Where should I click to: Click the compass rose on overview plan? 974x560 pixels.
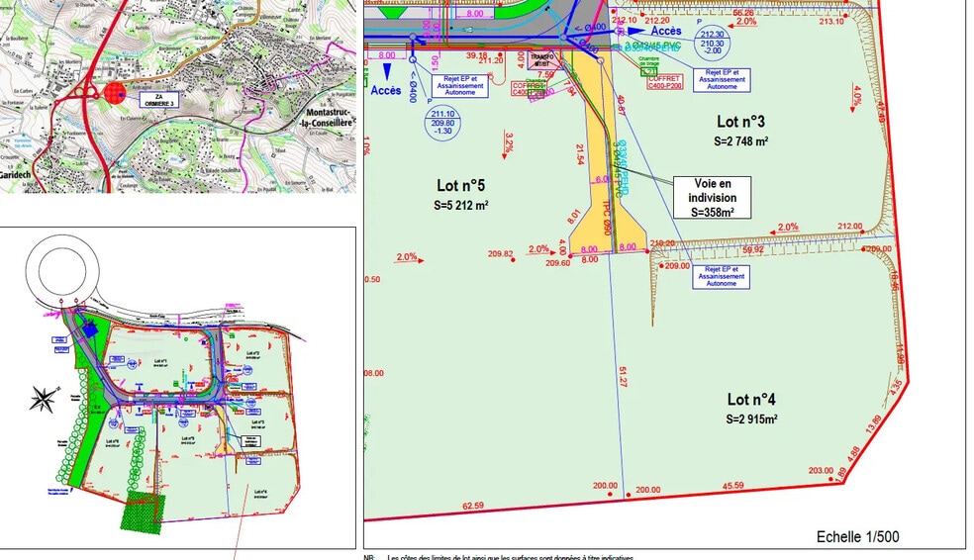(45, 400)
